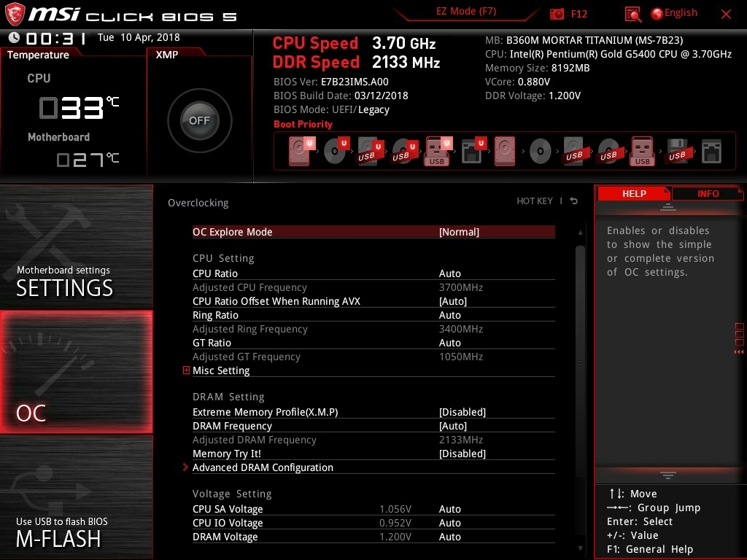Click the BIOS Ver E7B23IMS.A00 text

[x=331, y=82]
